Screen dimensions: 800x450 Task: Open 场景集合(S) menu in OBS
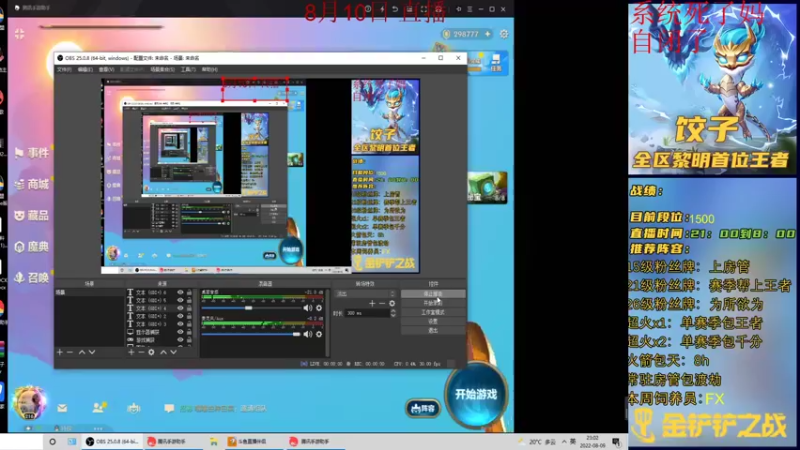click(x=162, y=69)
